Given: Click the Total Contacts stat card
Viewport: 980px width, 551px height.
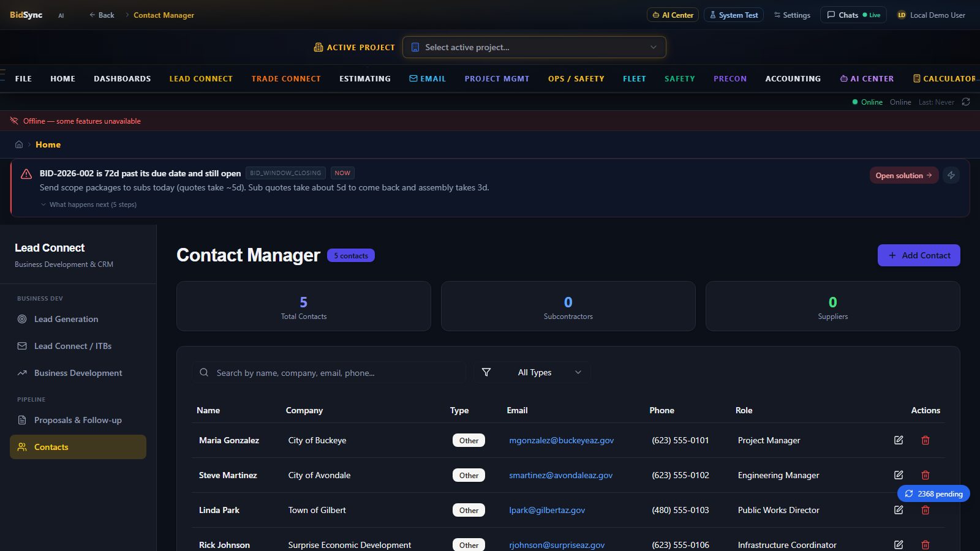Looking at the screenshot, I should (x=304, y=306).
